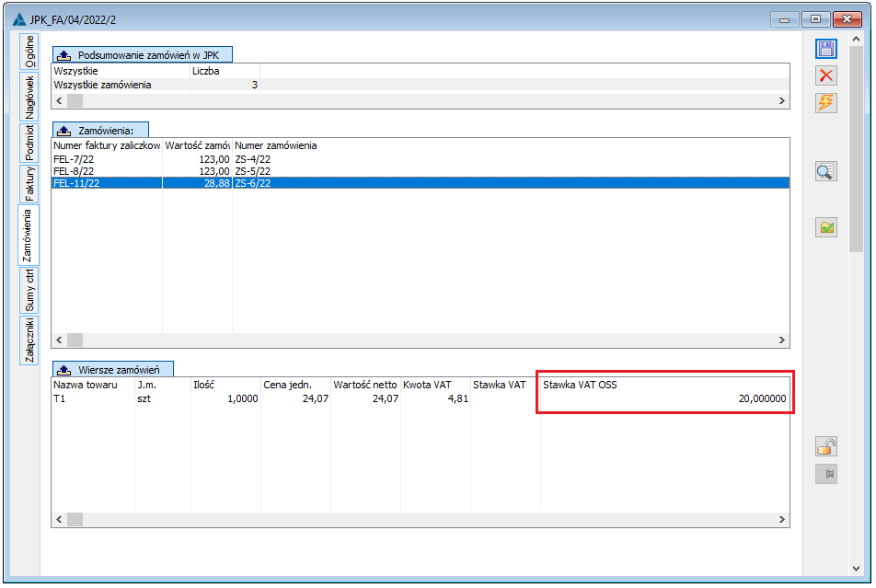Click order number ZS-5/22
Screen dimensions: 876x588
tap(252, 171)
